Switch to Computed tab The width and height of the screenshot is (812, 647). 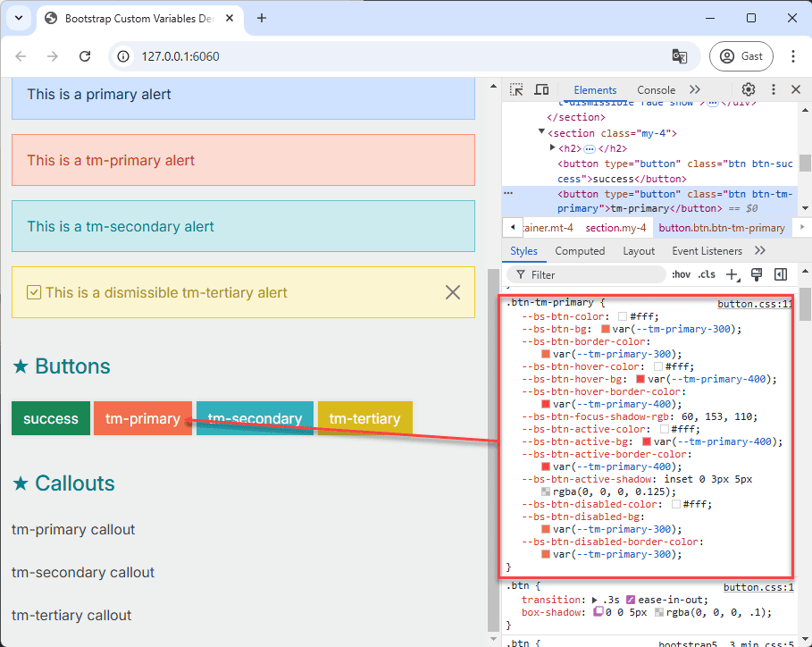pyautogui.click(x=580, y=251)
